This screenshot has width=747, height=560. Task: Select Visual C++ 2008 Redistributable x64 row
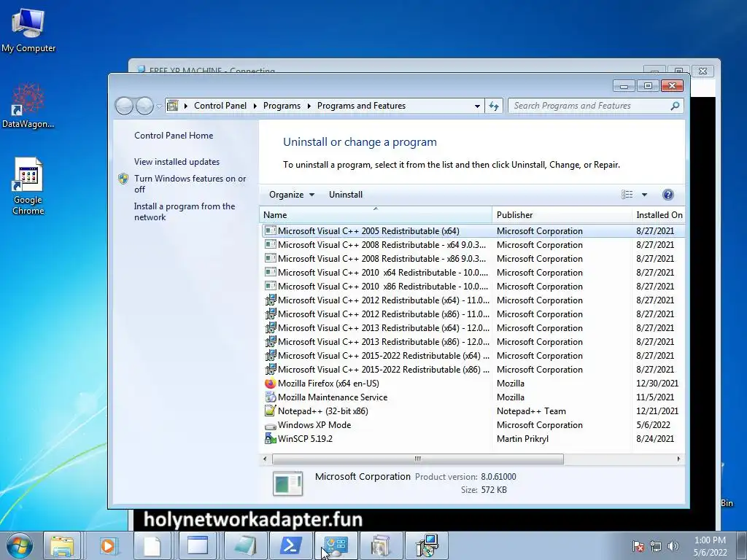click(473, 245)
